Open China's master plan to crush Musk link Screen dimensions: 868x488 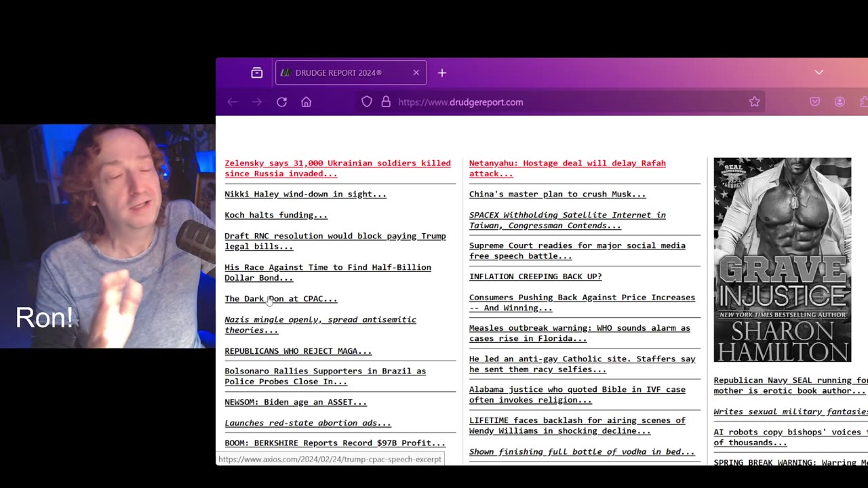coord(557,194)
